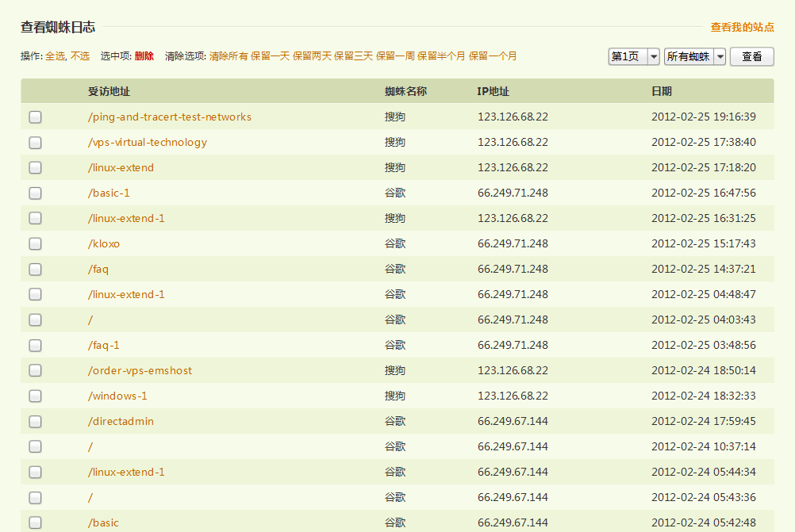Image resolution: width=795 pixels, height=532 pixels.
Task: Click 全选 to select all rows
Action: [55, 56]
